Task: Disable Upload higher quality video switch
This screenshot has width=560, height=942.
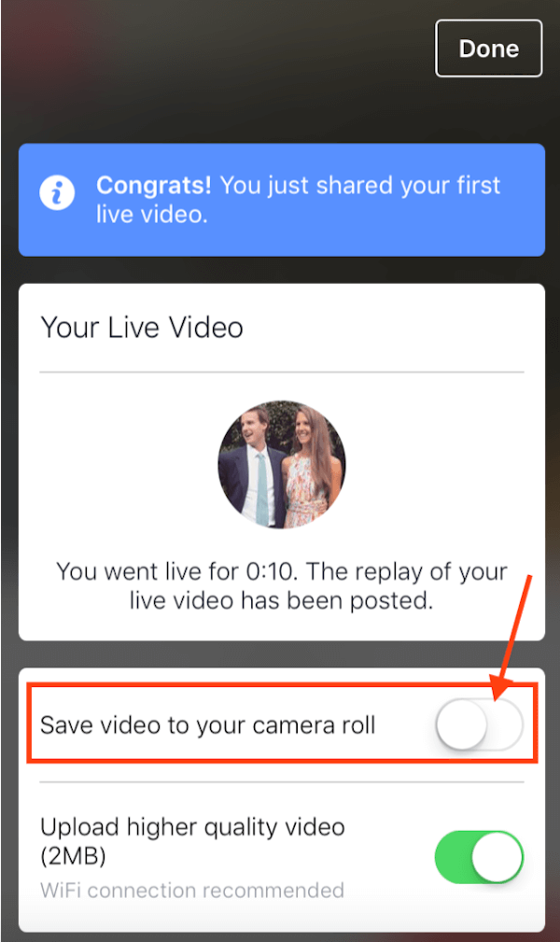Action: point(480,857)
